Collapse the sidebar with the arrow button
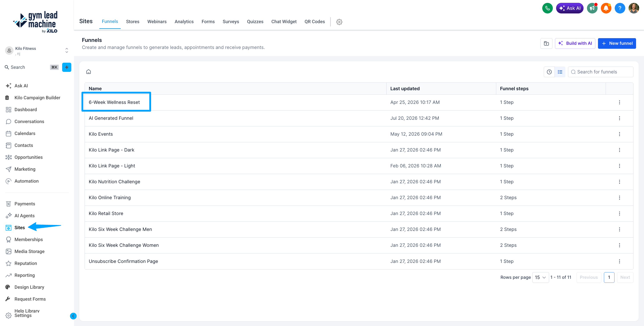This screenshot has height=326, width=644. coord(73,316)
